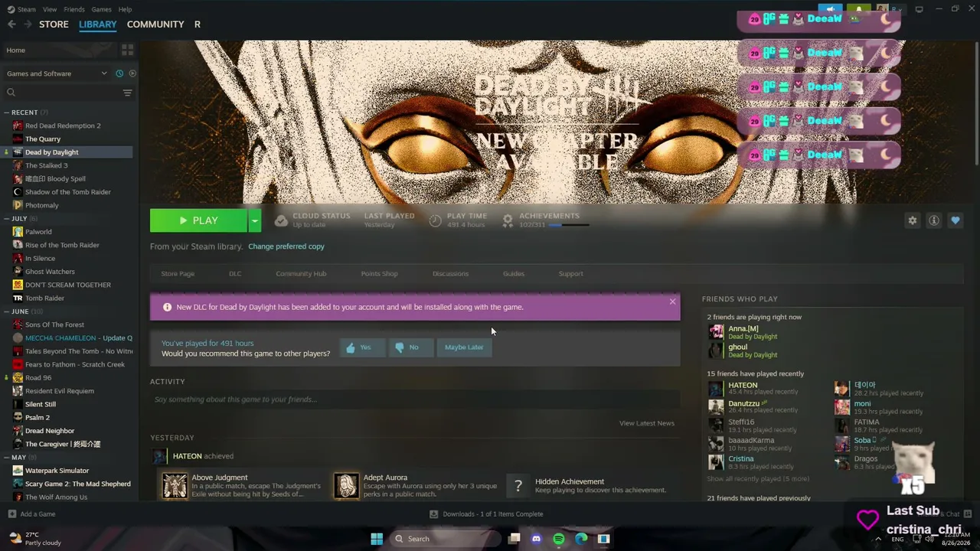Open the Games menu
The width and height of the screenshot is (980, 551).
(x=101, y=9)
